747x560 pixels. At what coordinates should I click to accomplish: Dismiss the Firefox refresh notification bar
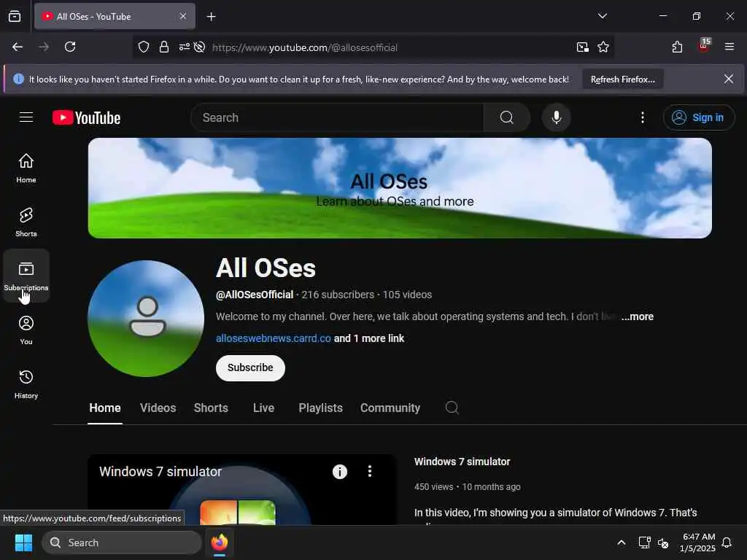(729, 79)
